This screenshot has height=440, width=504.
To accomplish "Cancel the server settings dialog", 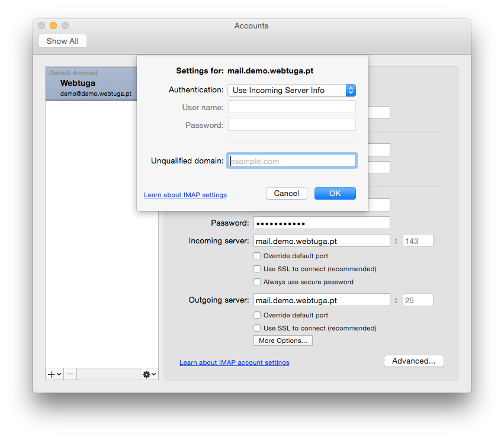I will [x=286, y=193].
